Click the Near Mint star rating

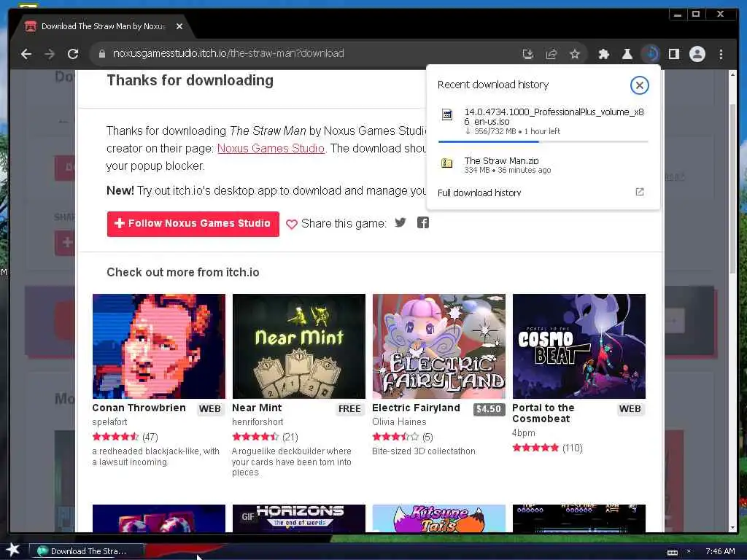[255, 437]
